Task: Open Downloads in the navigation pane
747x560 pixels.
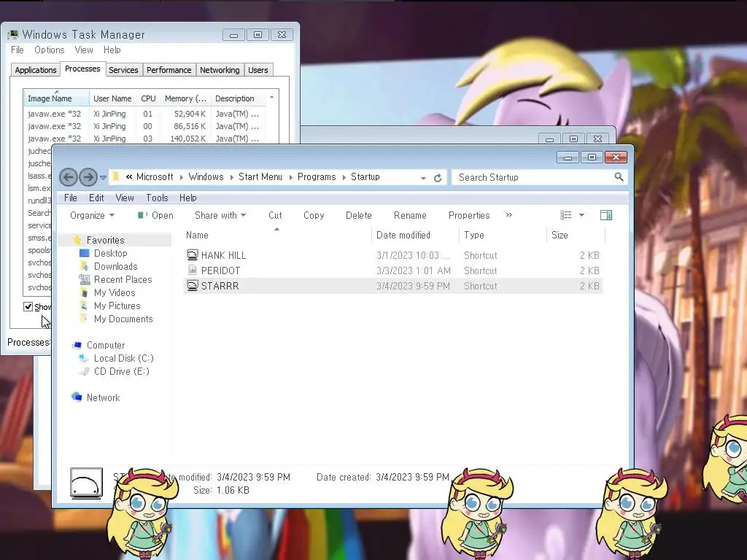Action: point(116,266)
